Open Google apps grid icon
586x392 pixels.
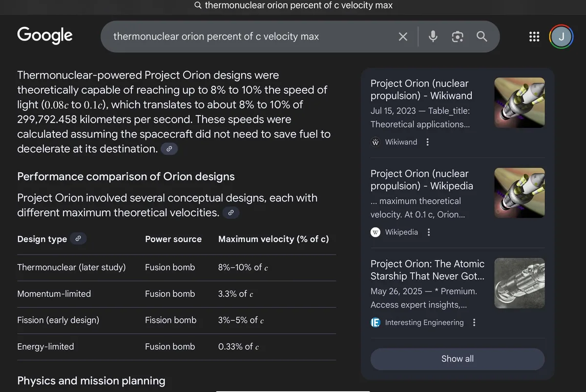534,37
